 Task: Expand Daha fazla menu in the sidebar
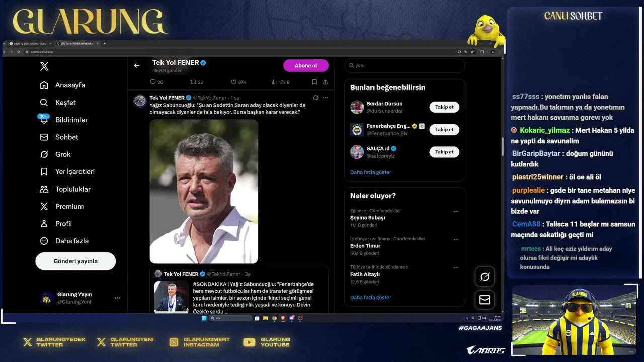click(64, 241)
